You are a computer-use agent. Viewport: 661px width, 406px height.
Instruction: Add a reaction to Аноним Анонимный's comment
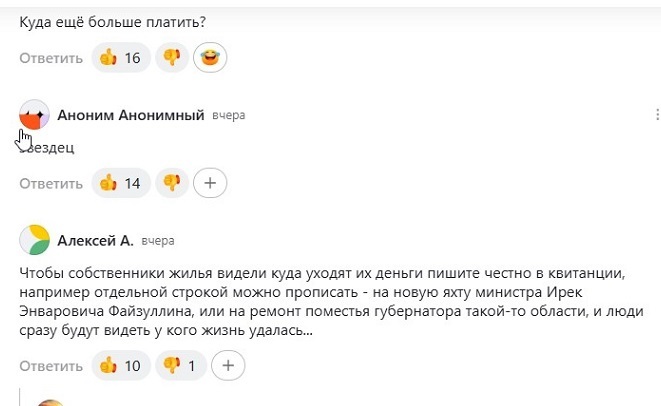coord(210,183)
